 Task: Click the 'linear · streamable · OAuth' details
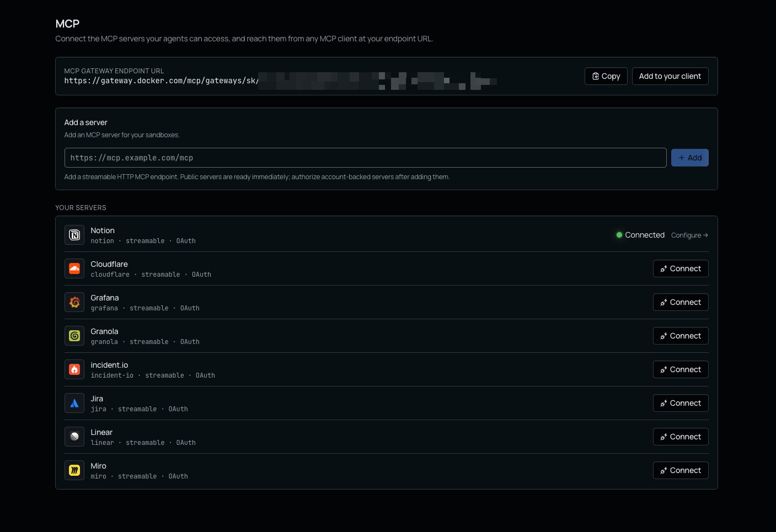click(x=143, y=443)
